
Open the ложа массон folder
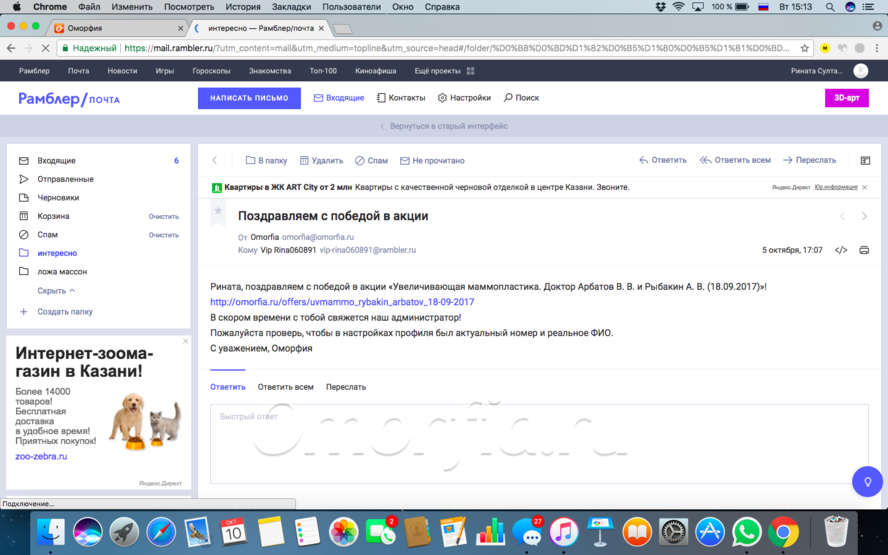point(62,272)
